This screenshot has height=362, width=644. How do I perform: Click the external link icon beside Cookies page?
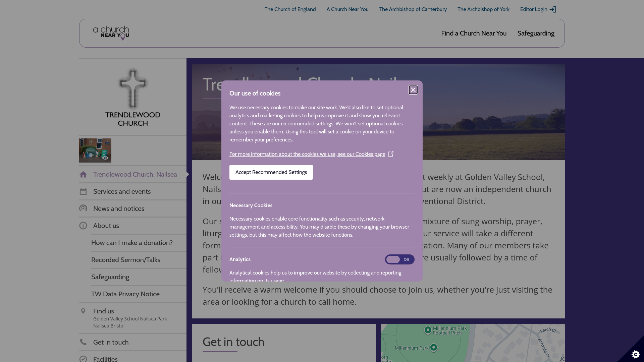coord(391,154)
